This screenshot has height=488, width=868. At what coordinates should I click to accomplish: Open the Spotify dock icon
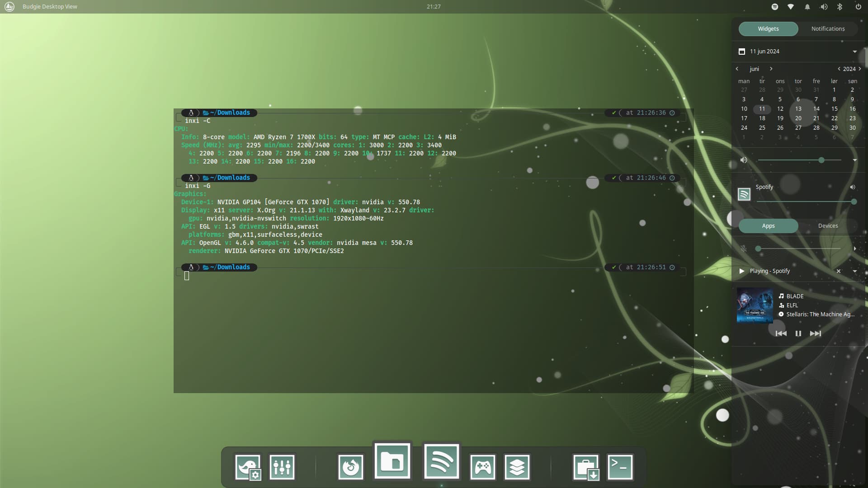[x=441, y=461]
